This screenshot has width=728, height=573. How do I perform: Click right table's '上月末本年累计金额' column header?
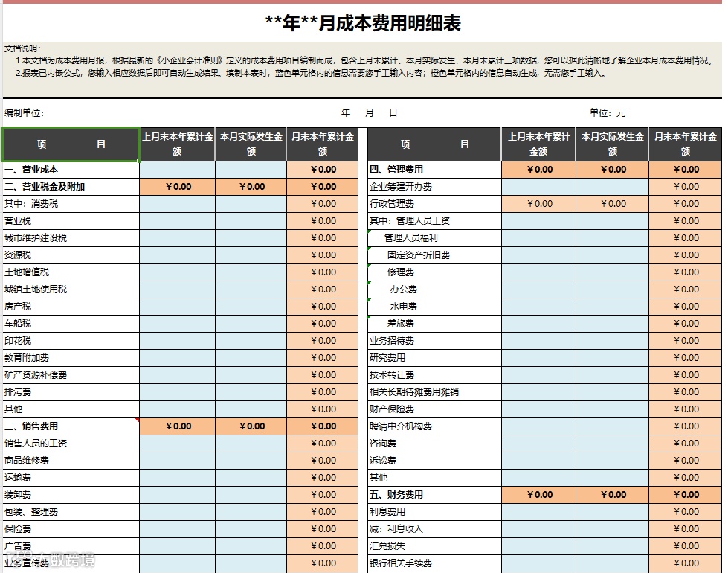pos(538,144)
